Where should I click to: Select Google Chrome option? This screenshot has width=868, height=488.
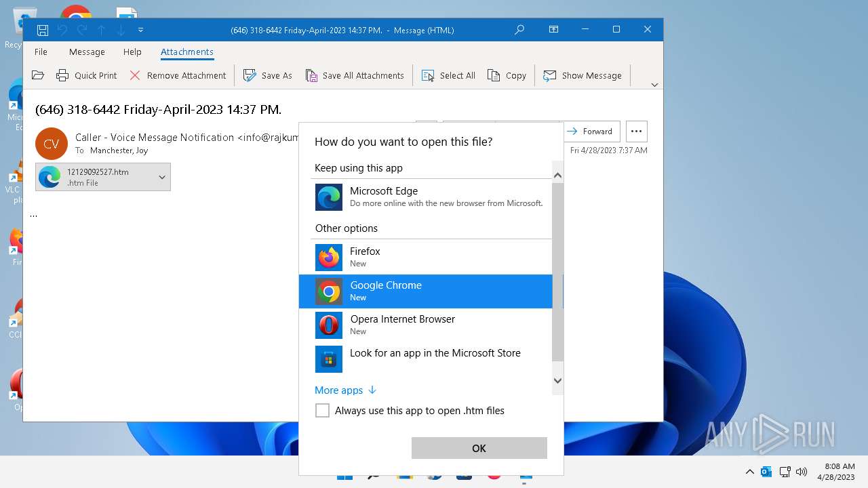pyautogui.click(x=426, y=291)
